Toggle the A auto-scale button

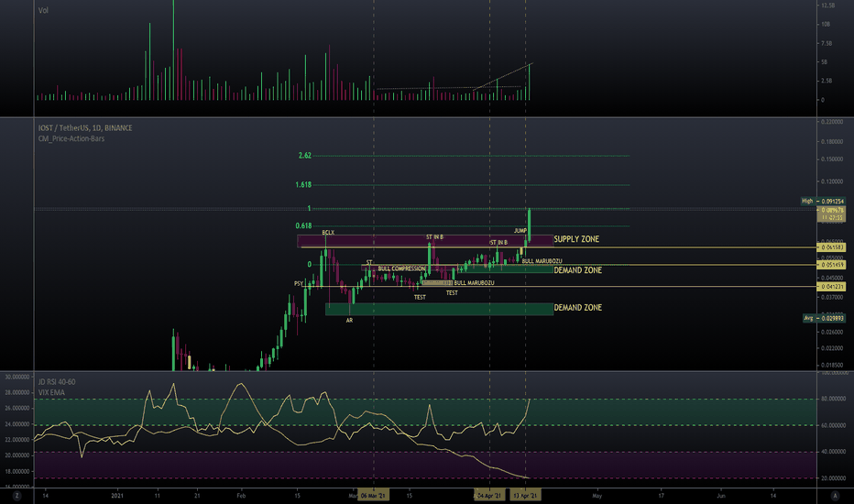coord(835,496)
